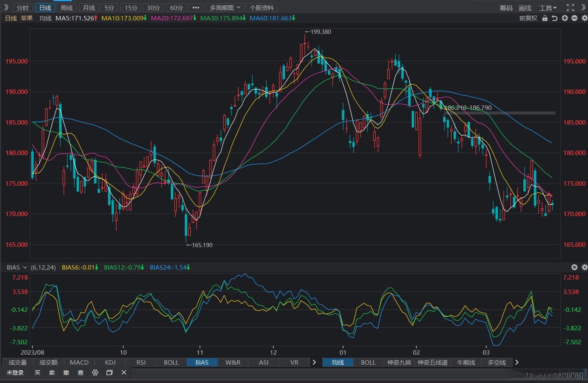
Task: Click the restore window icon in trade bar
Action: 109,372
